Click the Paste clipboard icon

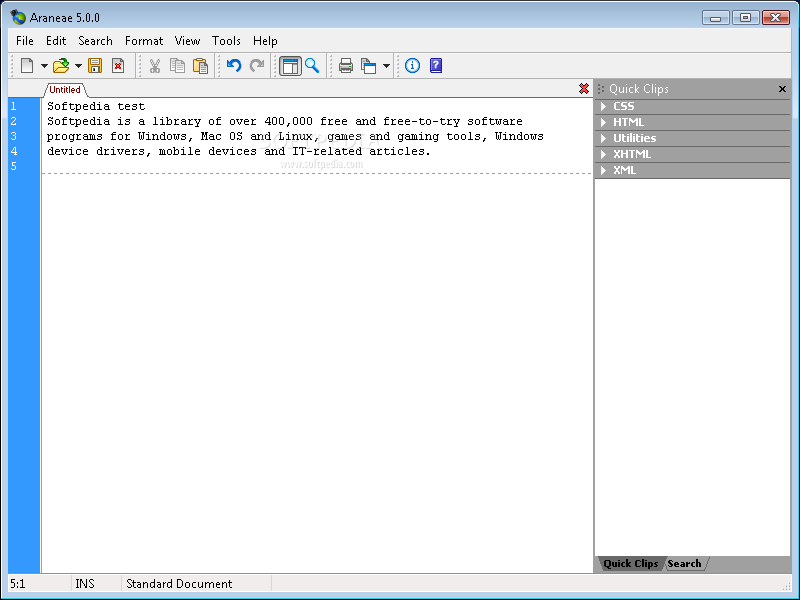point(200,66)
